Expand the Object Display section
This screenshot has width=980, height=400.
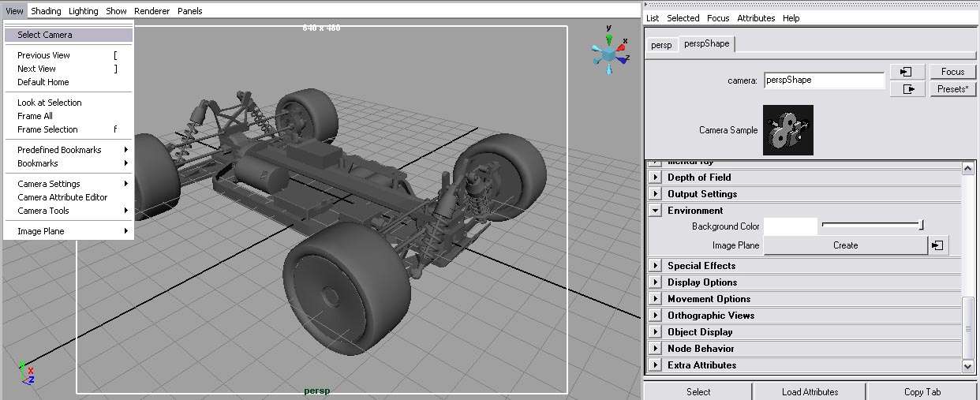coord(656,332)
